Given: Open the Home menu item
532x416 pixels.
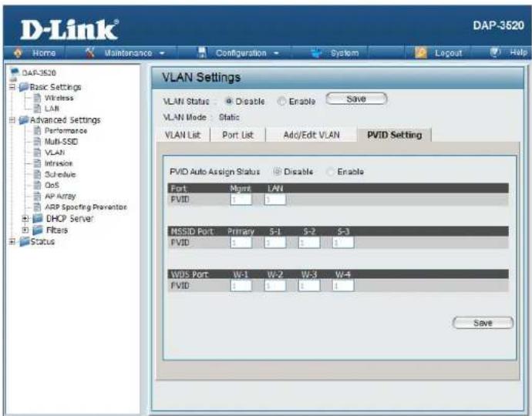Looking at the screenshot, I should pos(44,53).
